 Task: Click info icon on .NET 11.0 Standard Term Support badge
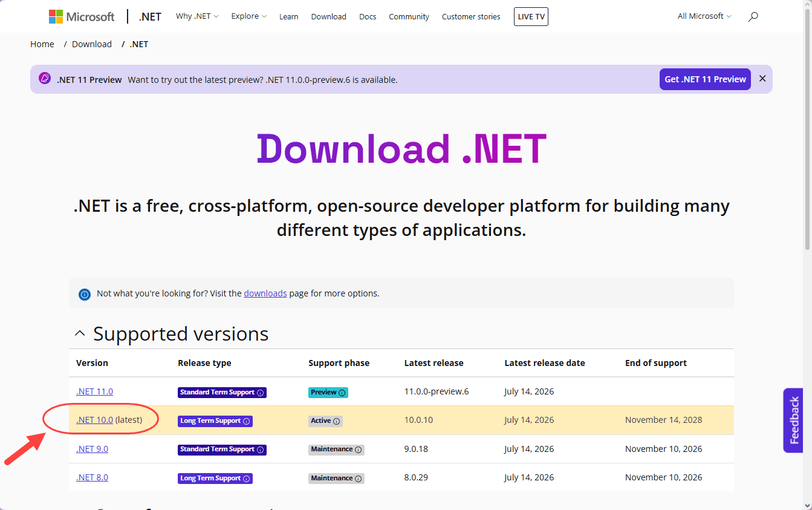click(261, 393)
